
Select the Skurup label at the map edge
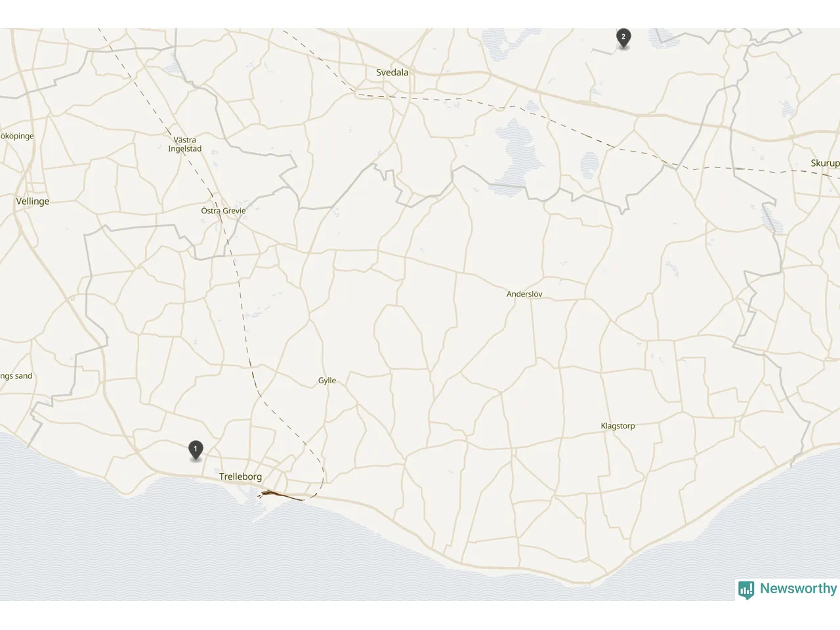click(825, 163)
